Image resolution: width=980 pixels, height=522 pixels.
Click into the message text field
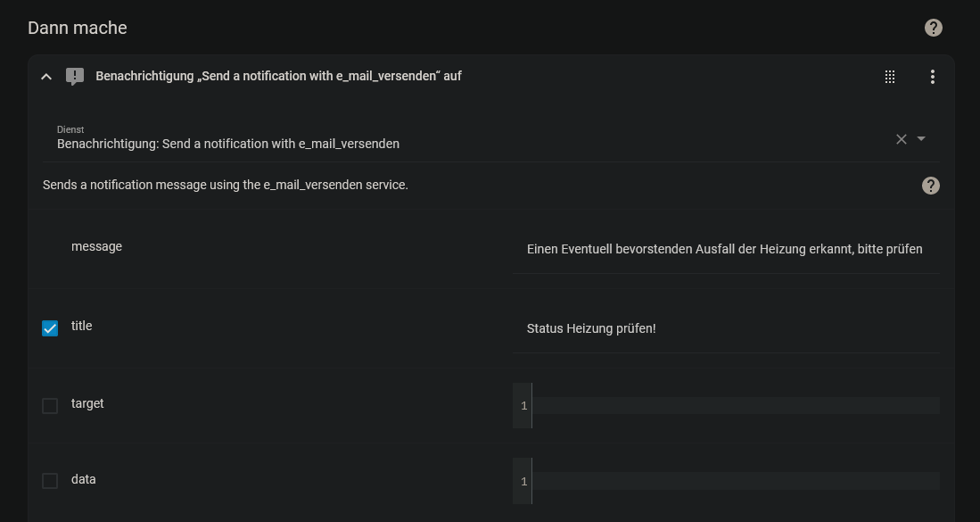[725, 250]
